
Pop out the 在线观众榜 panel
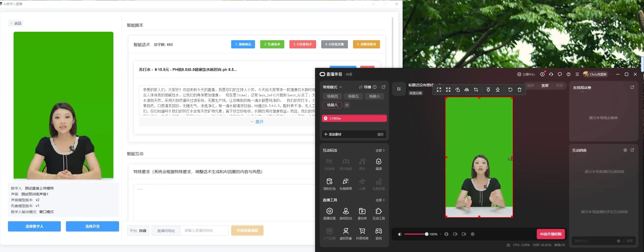tap(632, 87)
